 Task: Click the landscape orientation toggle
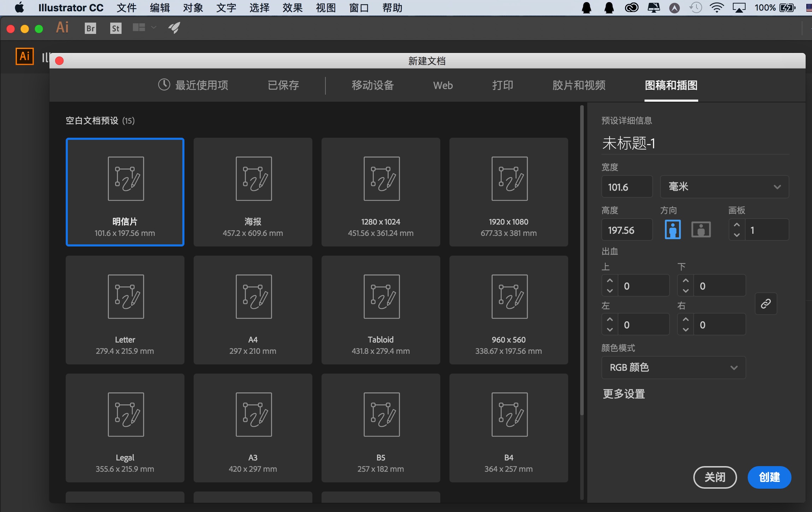point(700,230)
